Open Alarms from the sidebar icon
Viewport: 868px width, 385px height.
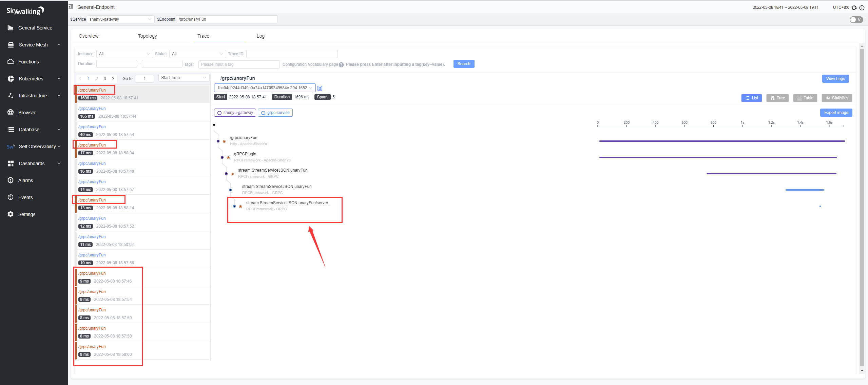tap(11, 180)
